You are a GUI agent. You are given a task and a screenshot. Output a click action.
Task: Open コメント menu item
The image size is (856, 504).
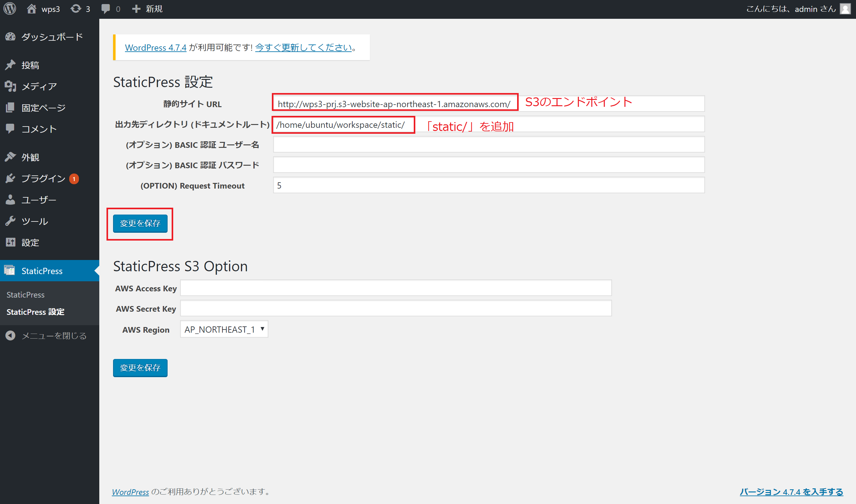(49, 129)
